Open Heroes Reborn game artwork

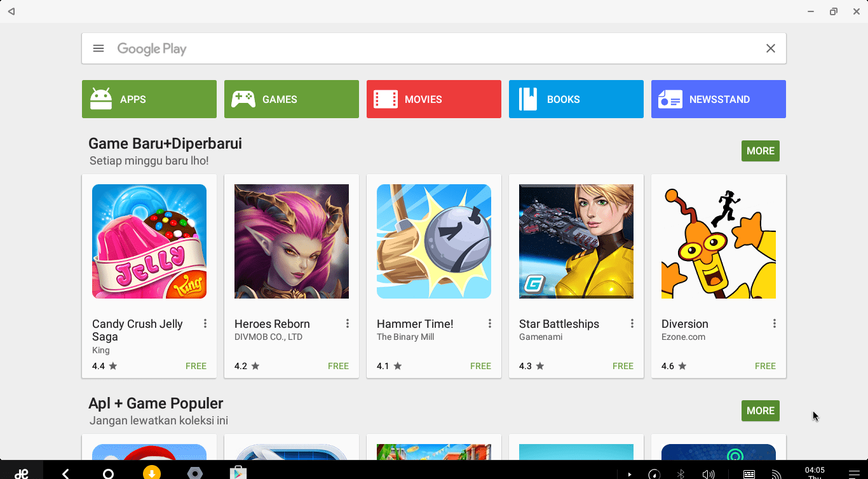[292, 241]
